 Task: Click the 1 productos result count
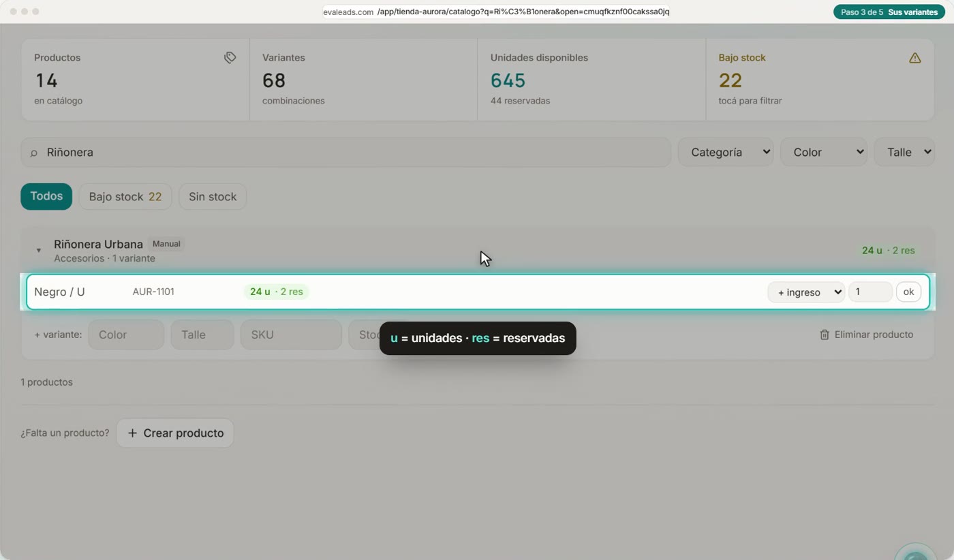tap(46, 382)
